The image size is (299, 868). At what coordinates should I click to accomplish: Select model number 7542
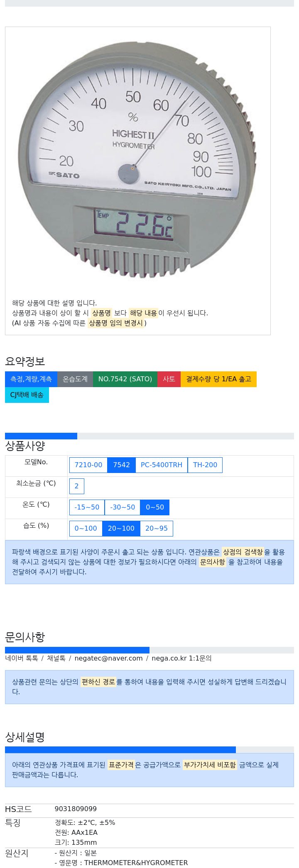[x=122, y=465]
